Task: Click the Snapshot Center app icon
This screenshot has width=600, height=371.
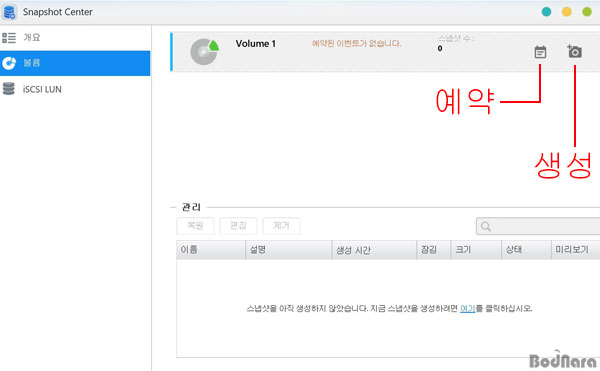Action: [9, 12]
